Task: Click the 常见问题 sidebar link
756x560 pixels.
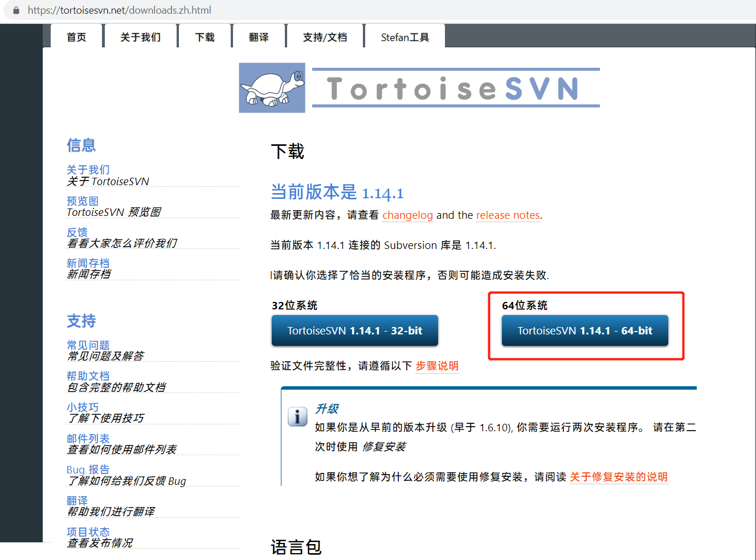Action: tap(88, 345)
